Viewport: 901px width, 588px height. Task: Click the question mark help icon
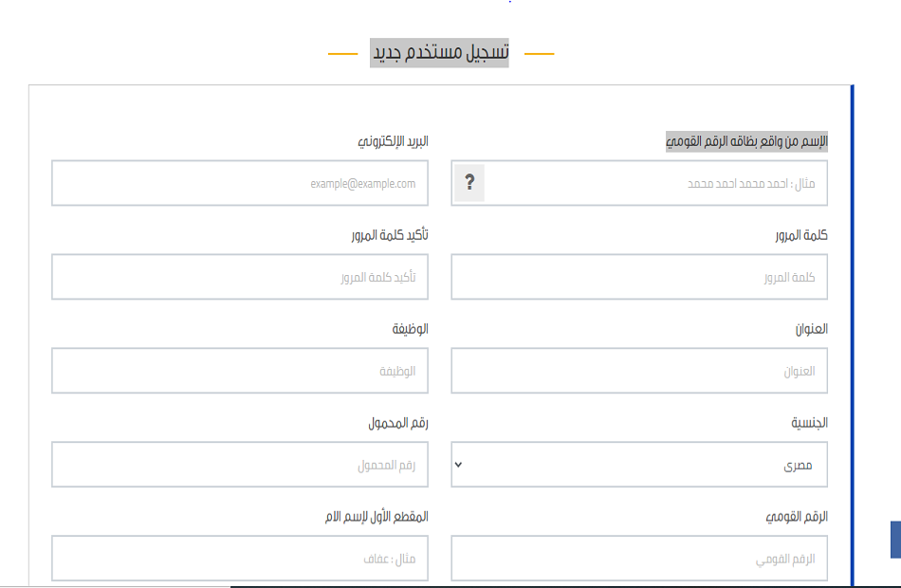(x=469, y=183)
